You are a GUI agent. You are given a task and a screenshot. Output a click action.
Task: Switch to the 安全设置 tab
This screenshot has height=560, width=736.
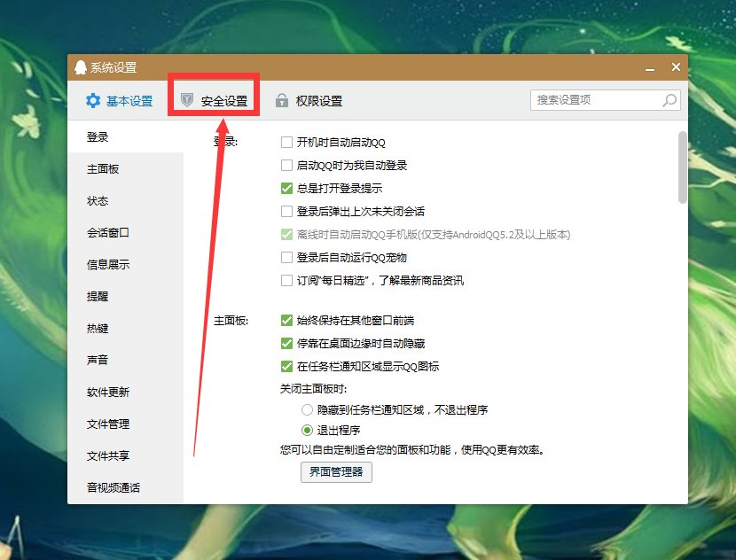click(x=213, y=99)
